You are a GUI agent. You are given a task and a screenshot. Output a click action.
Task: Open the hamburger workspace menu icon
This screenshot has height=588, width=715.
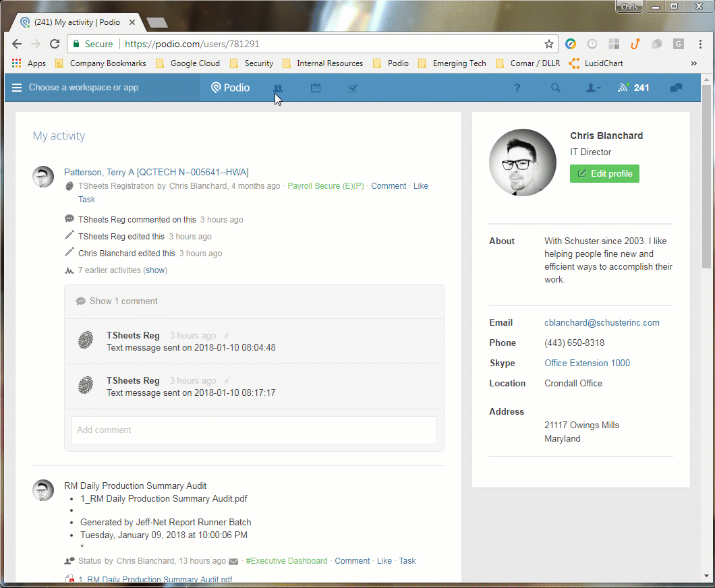[x=17, y=88]
